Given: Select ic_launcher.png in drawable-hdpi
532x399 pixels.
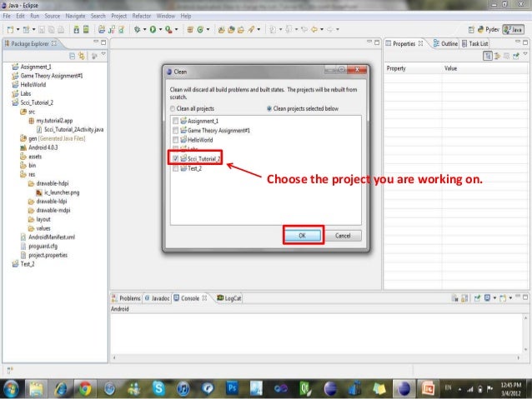Looking at the screenshot, I should tap(58, 192).
